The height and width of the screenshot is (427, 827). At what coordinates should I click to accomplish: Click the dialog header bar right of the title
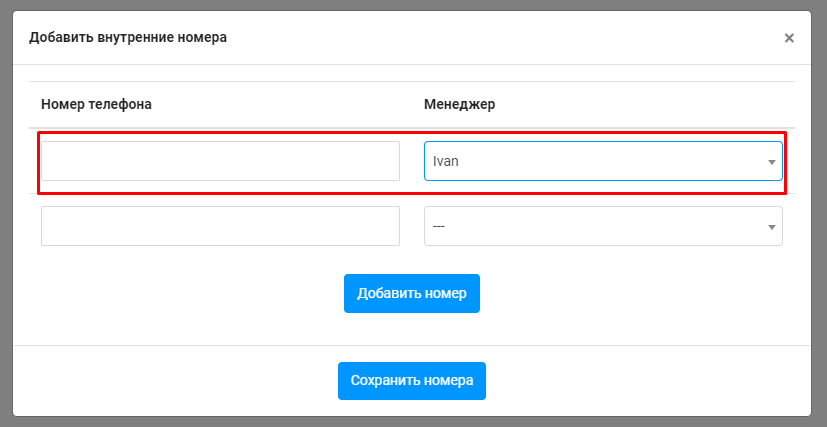500,38
